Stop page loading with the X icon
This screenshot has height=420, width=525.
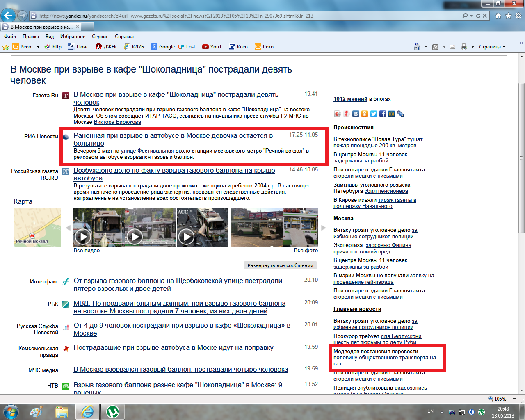[x=485, y=16]
